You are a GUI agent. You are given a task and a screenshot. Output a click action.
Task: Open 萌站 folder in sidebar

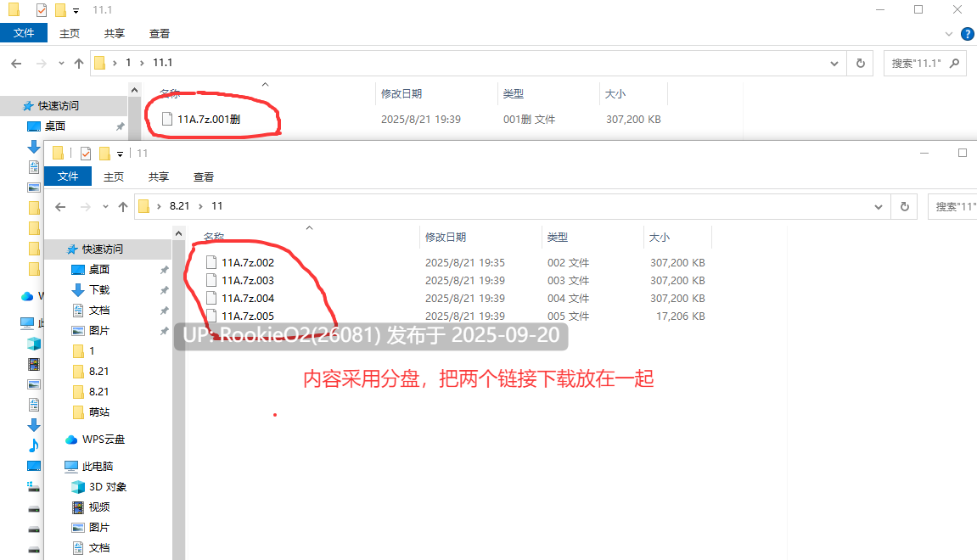pyautogui.click(x=99, y=412)
